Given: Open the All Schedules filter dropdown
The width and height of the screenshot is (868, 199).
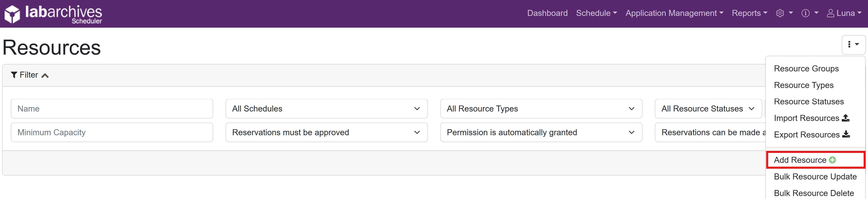Looking at the screenshot, I should click(x=326, y=109).
